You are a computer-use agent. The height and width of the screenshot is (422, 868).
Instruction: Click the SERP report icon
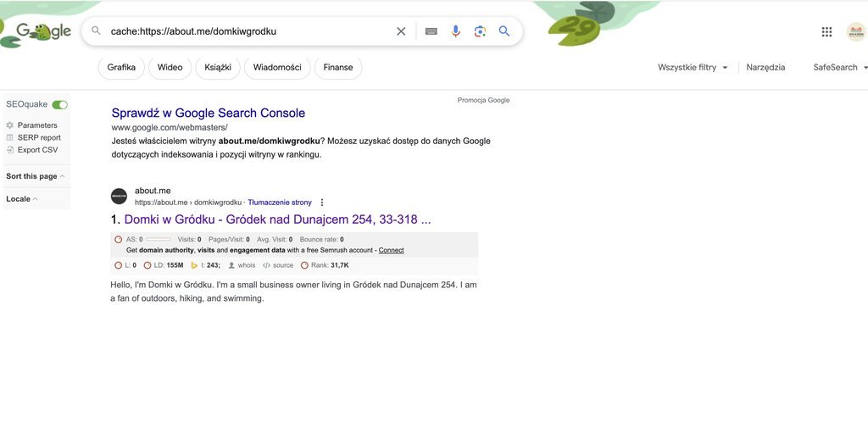coord(10,138)
